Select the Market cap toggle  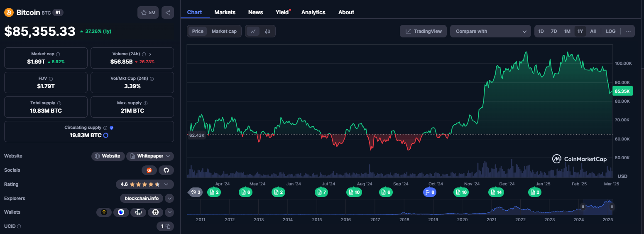click(224, 31)
